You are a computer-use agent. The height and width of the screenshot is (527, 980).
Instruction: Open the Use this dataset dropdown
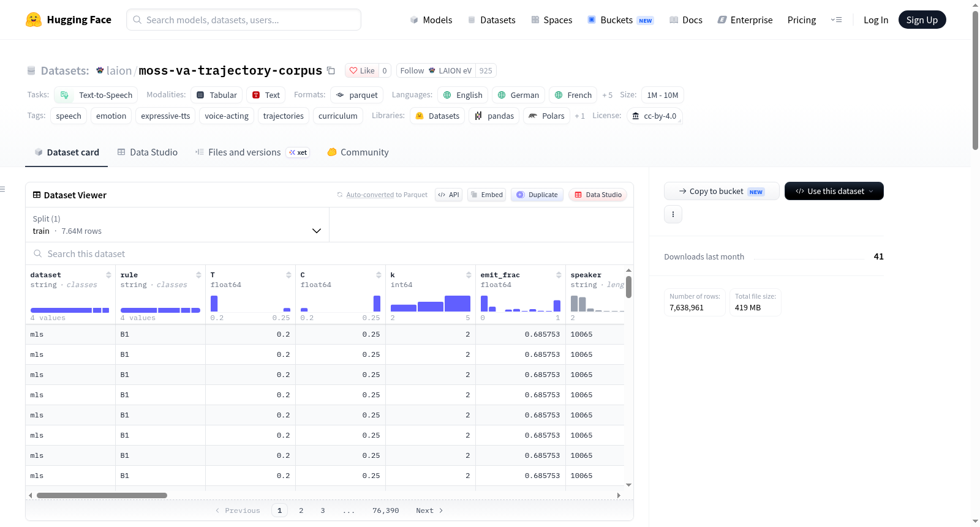tap(834, 191)
